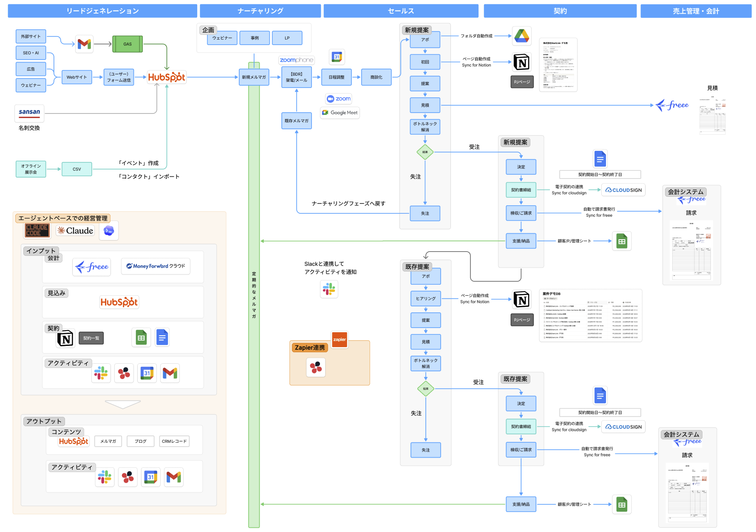Screen dimensions: 756x532
Task: Click the Google Calendar icon in the アウトプット アクティビティ box
Action: click(x=150, y=477)
